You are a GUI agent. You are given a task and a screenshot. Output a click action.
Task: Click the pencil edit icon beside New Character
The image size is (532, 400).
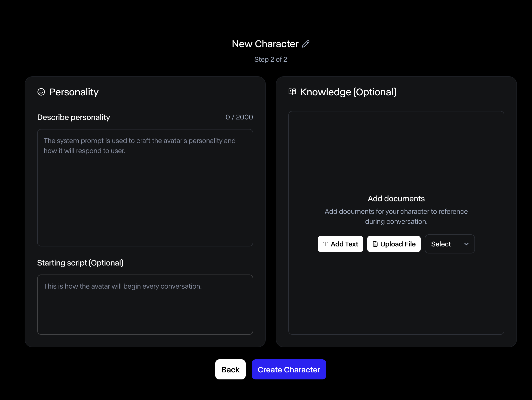[306, 44]
